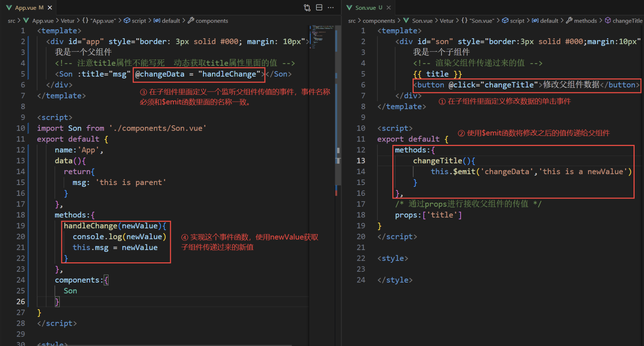
Task: Open Son.vue file breadcrumb in right pane
Action: click(418, 21)
